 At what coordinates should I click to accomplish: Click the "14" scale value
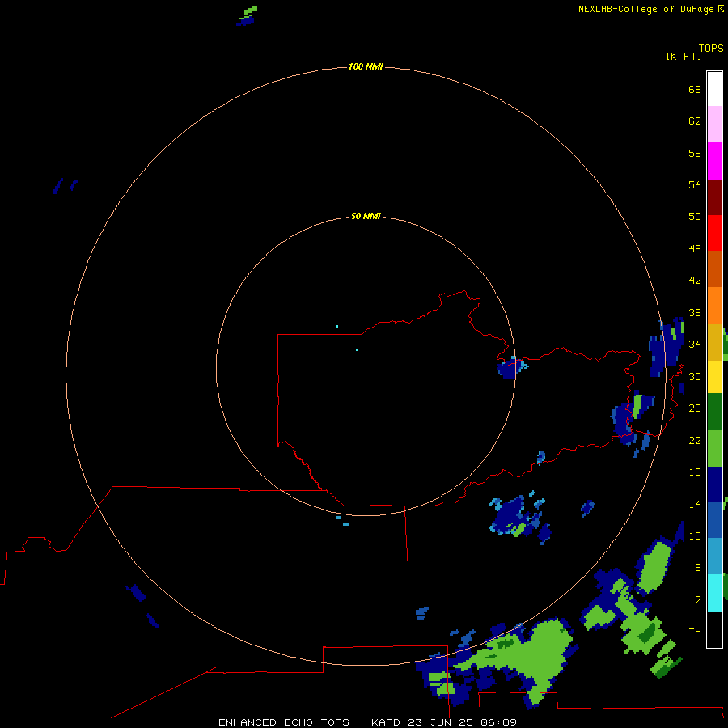click(695, 504)
